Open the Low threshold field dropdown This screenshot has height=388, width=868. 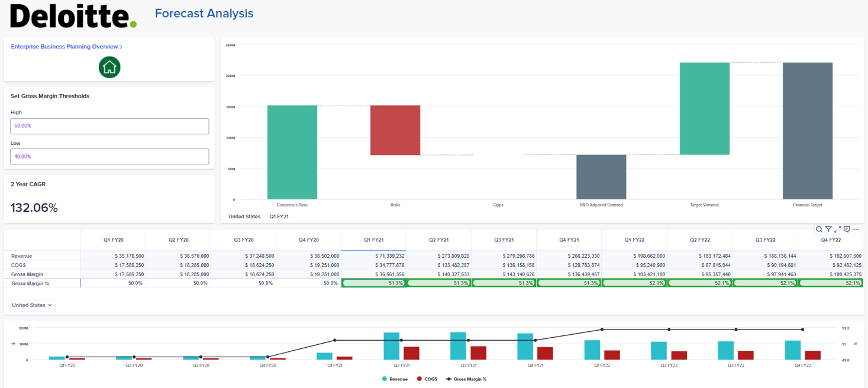pos(109,156)
